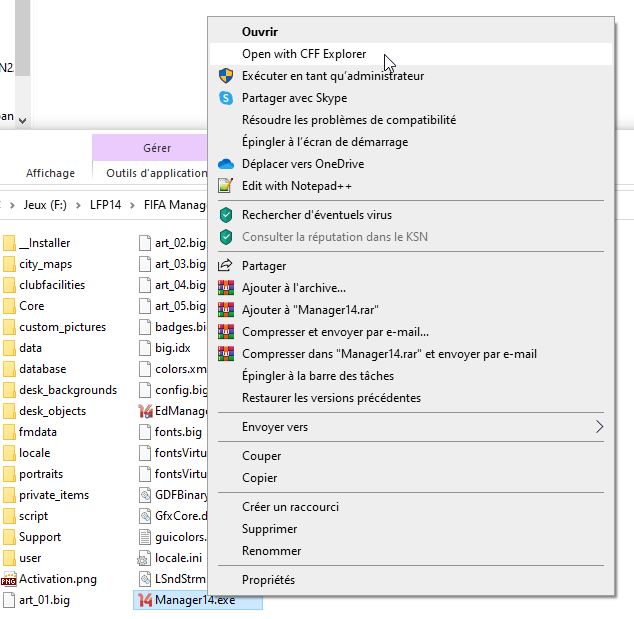Switch to the Affichage ribbon tab
634x619 pixels.
(51, 173)
